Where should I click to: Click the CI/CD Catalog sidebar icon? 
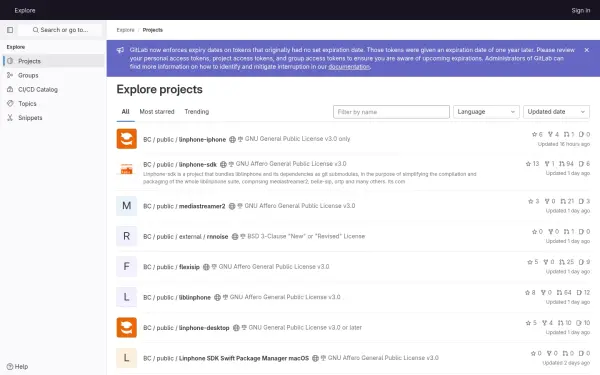pyautogui.click(x=10, y=89)
